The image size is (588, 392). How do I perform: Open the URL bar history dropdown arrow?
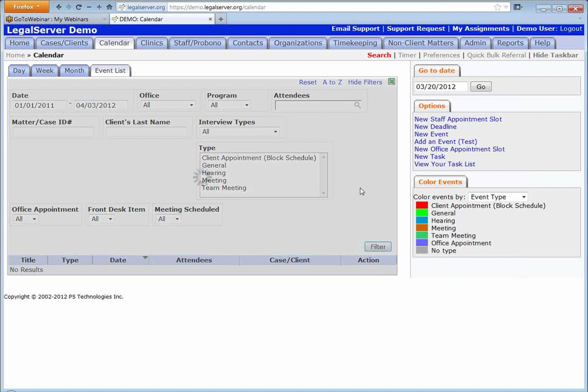pos(506,7)
